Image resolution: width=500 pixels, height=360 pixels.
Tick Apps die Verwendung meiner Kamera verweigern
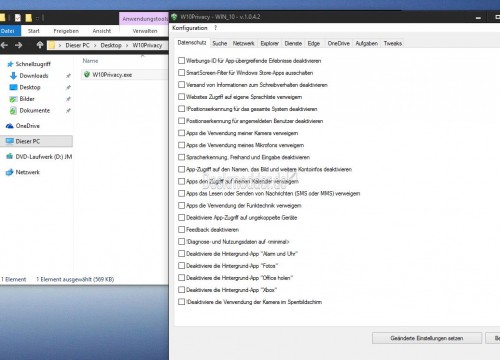(x=181, y=133)
